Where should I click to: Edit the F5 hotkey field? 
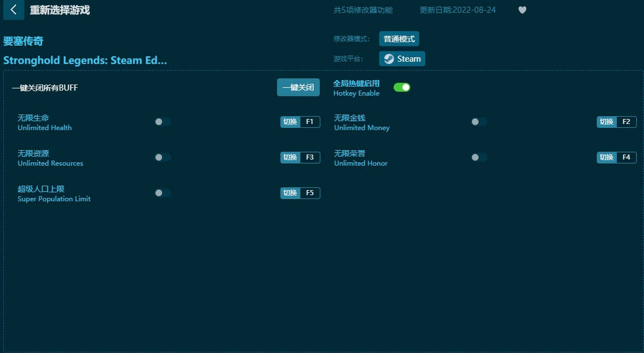(310, 193)
